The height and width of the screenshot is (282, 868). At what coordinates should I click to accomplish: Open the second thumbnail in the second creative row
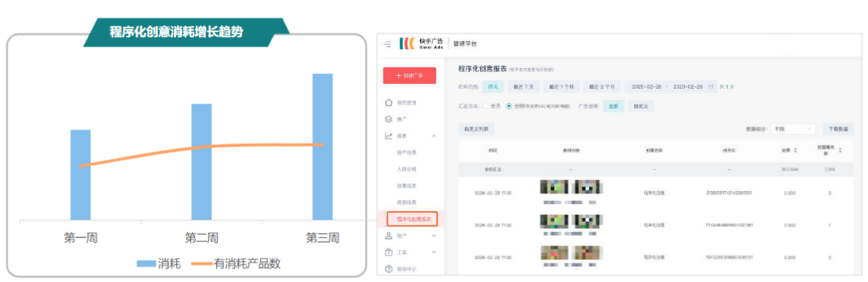587,221
